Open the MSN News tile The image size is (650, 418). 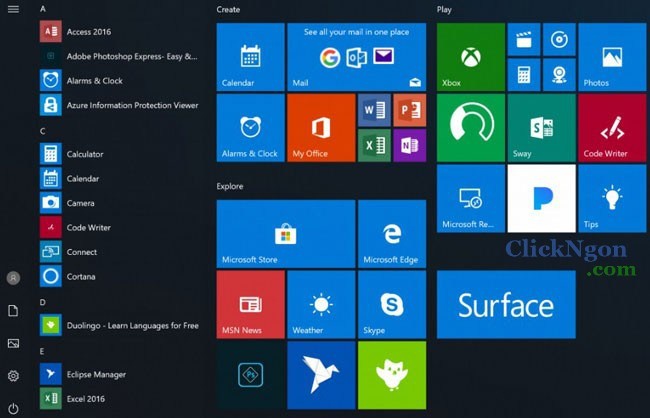point(250,305)
